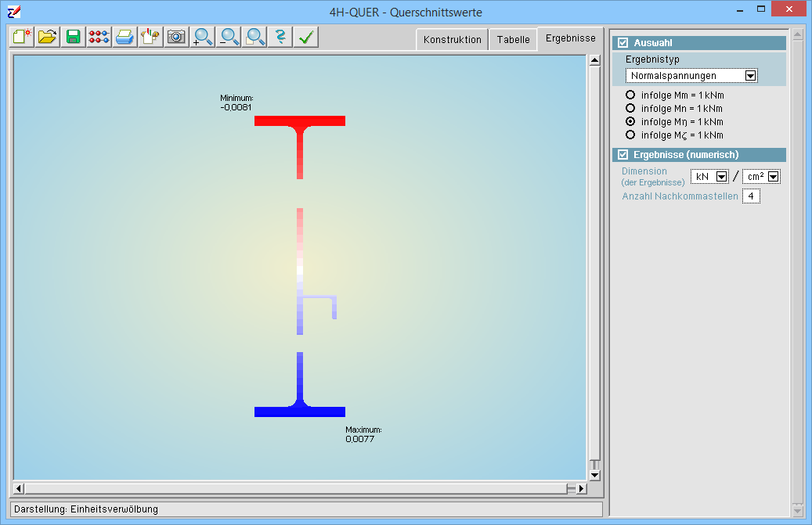
Task: Take a snapshot with the camera icon
Action: click(x=176, y=37)
